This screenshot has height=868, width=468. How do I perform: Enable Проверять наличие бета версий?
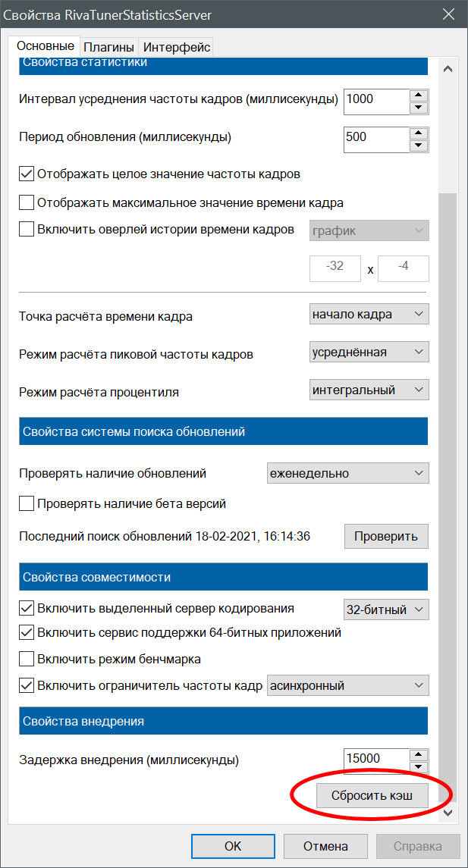(x=27, y=504)
